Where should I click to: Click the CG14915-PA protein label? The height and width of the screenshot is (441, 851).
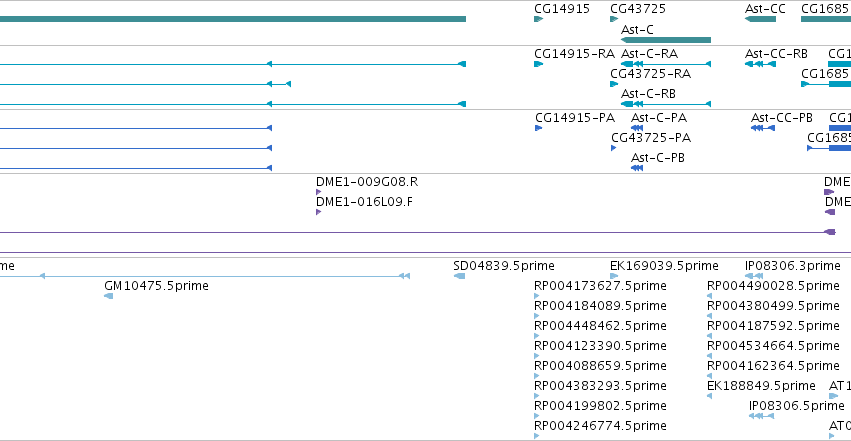click(x=575, y=118)
